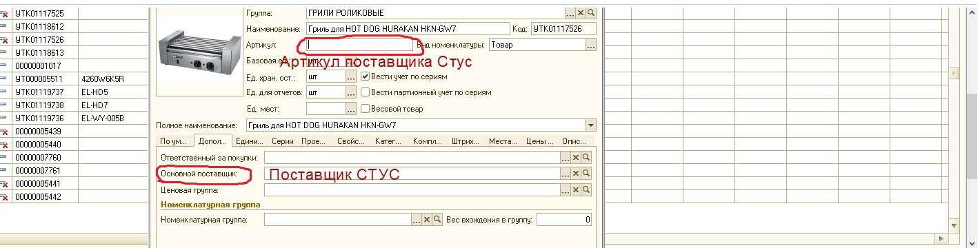Clear the Номенклатурная группа field
The image size is (980, 248).
point(427,220)
